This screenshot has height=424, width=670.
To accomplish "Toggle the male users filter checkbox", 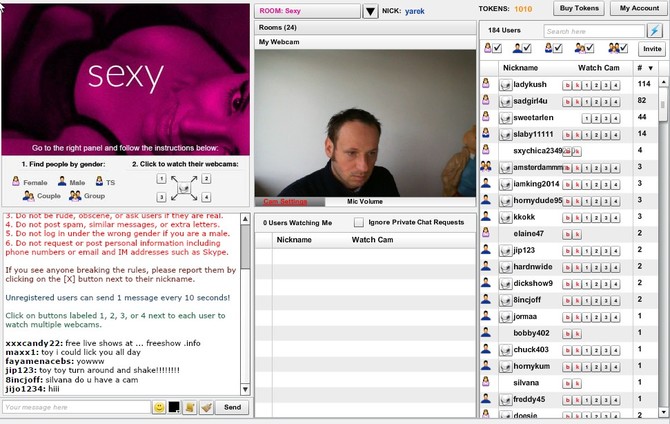I will (527, 48).
